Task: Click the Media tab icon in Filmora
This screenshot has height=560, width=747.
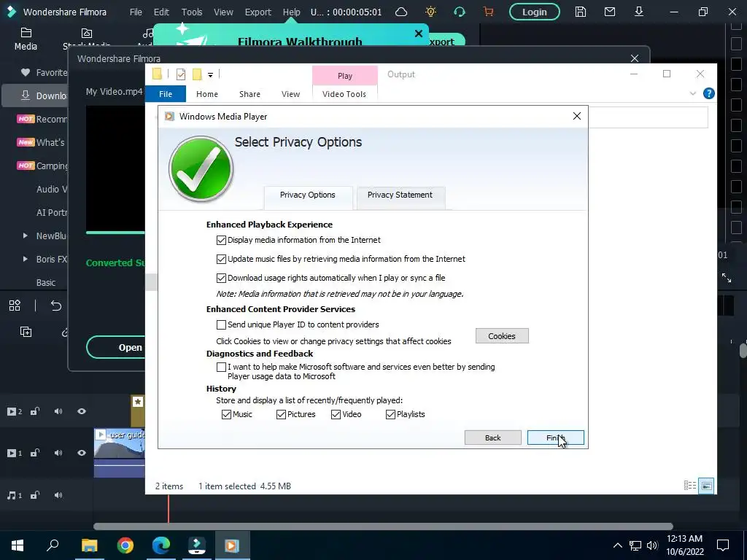Action: click(x=26, y=33)
